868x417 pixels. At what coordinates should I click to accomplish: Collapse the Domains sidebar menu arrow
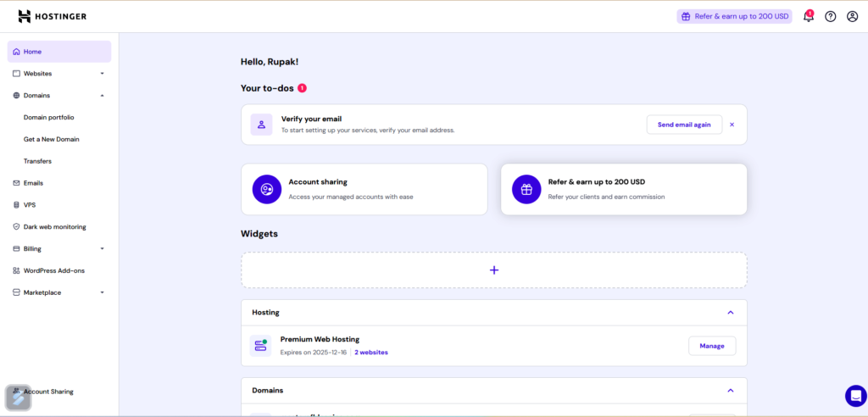click(102, 95)
